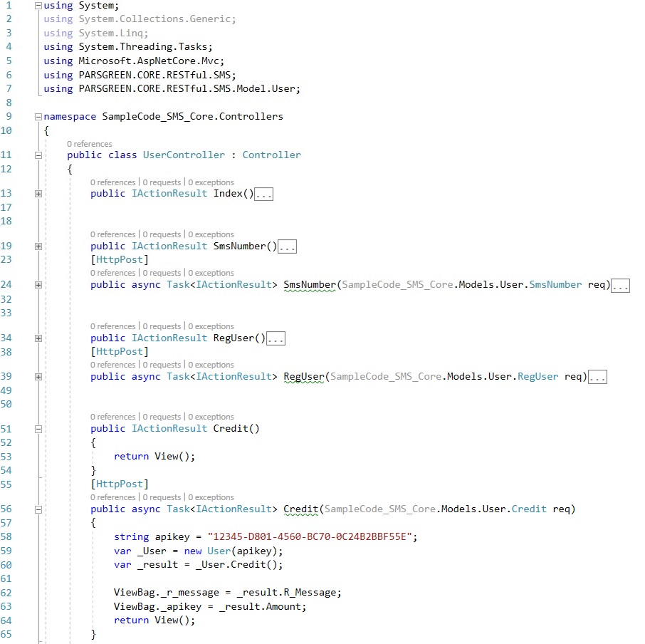This screenshot has width=645, height=644.
Task: Collapse the SampleCode_SMS_Core.Controllers namespace
Action: [x=38, y=117]
